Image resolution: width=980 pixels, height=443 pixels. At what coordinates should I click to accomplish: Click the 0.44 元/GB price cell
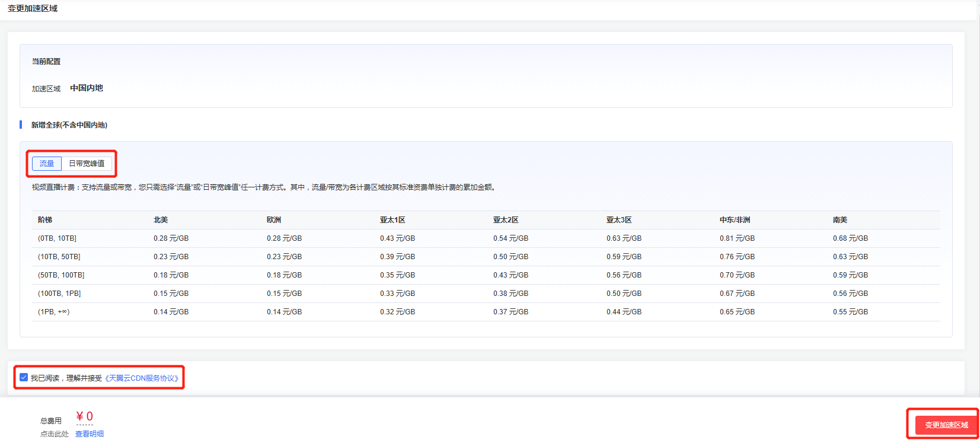624,312
